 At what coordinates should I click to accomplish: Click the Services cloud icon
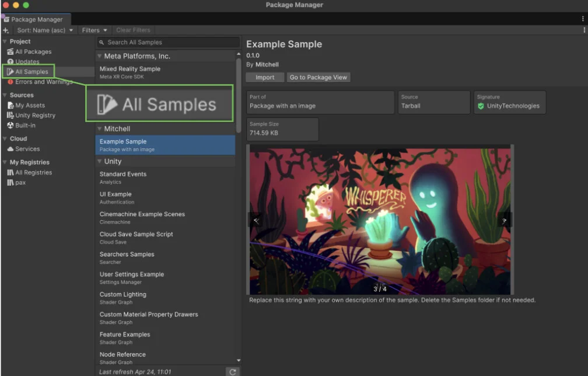point(10,149)
